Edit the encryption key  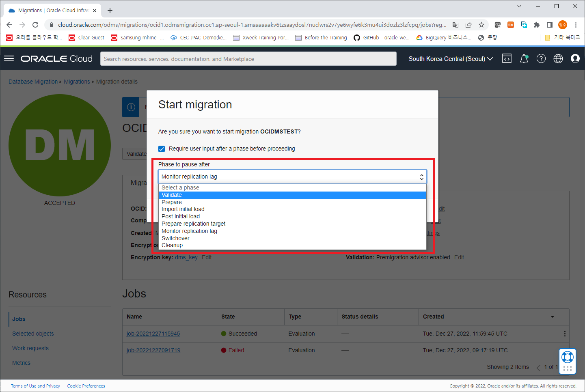tap(207, 257)
